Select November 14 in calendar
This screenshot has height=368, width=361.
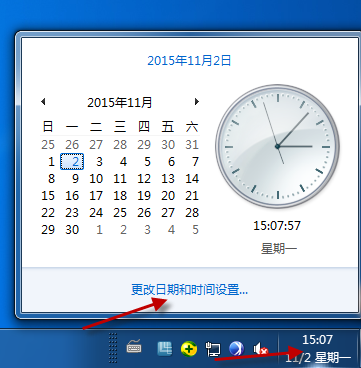tap(192, 179)
